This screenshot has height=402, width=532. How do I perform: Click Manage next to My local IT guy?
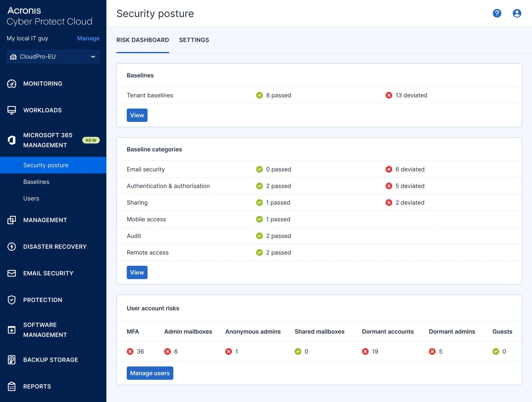click(x=88, y=38)
